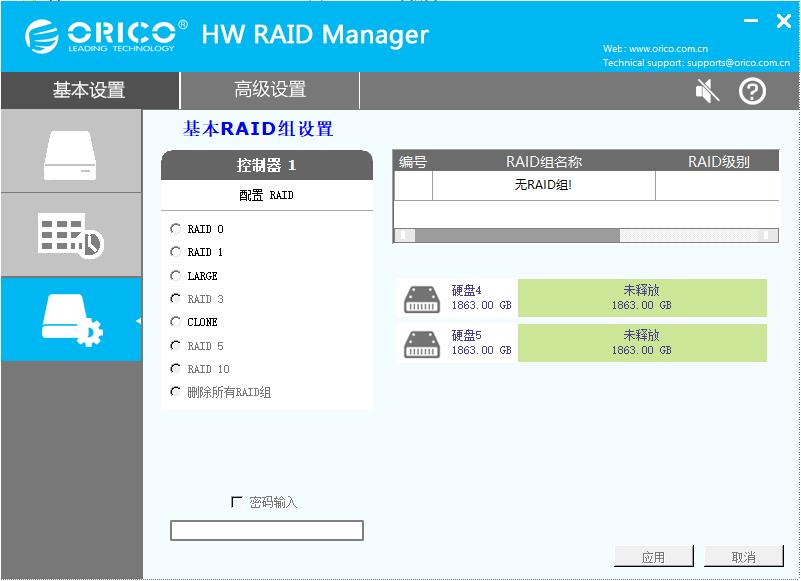801x581 pixels.
Task: Click the RAID table scrollbar left arrow
Action: point(405,235)
